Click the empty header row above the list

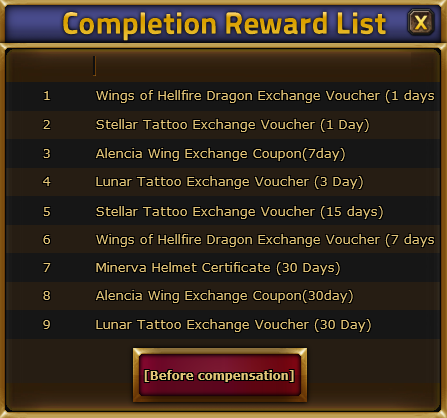pos(223,66)
